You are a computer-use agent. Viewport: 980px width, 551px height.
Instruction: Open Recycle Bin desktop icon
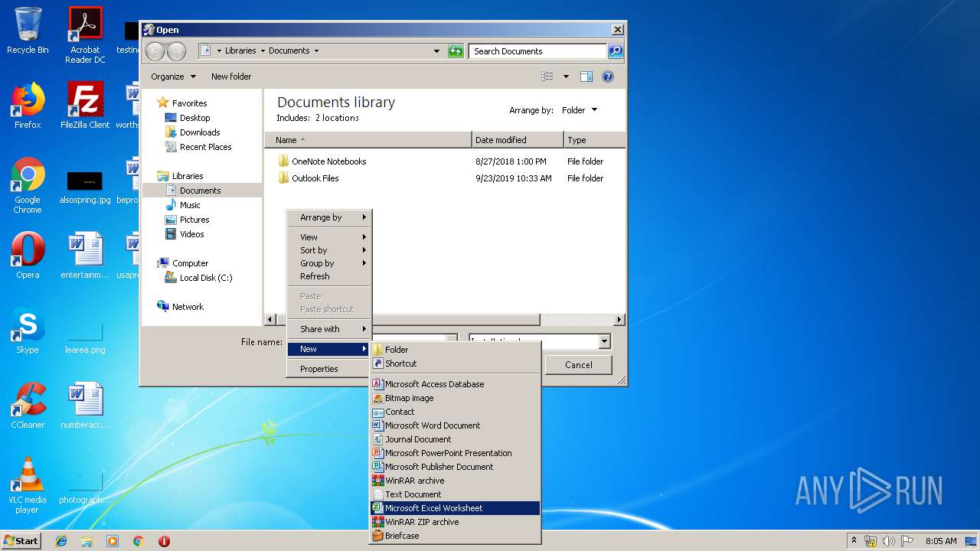tap(28, 31)
